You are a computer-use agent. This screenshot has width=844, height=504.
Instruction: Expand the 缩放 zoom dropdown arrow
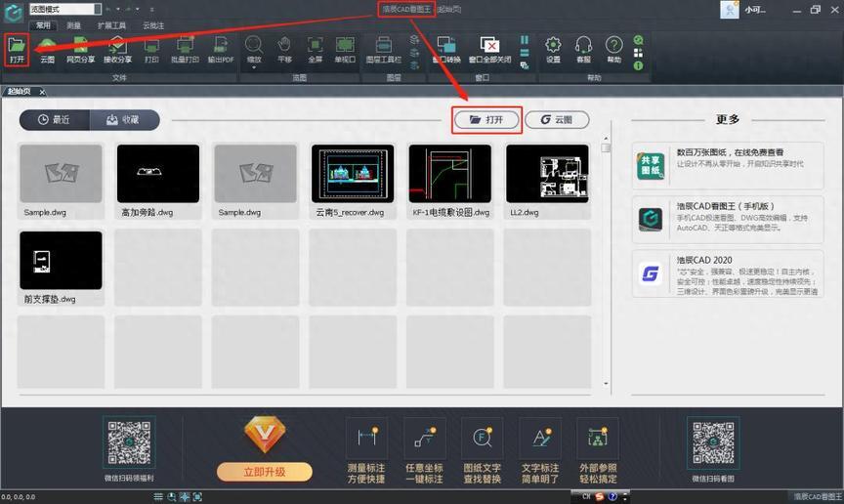254,67
